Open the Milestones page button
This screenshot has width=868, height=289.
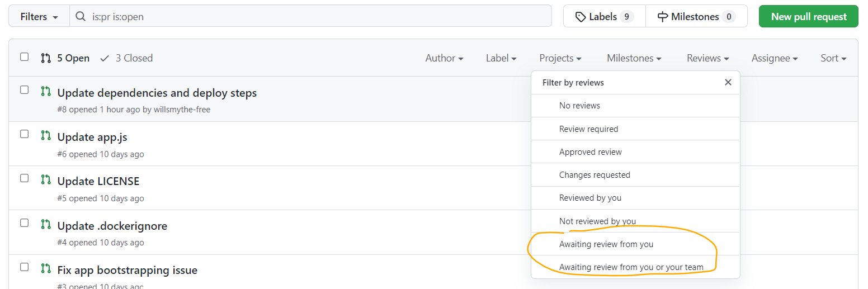696,17
